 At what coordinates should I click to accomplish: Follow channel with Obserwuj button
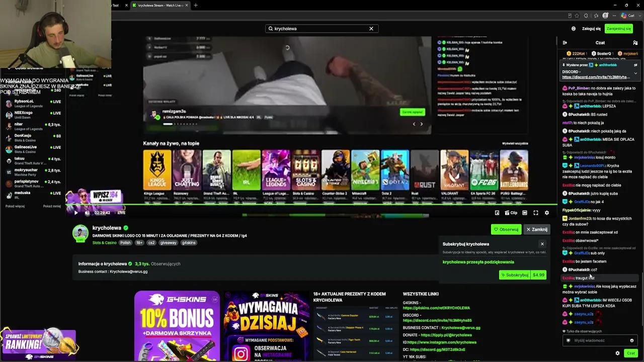506,229
